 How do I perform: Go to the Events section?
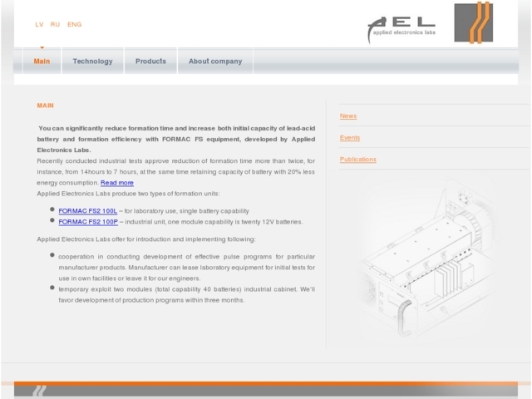[x=350, y=137]
